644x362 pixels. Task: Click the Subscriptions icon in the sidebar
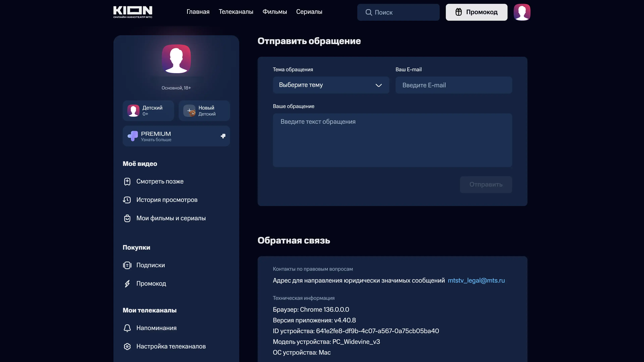127,265
